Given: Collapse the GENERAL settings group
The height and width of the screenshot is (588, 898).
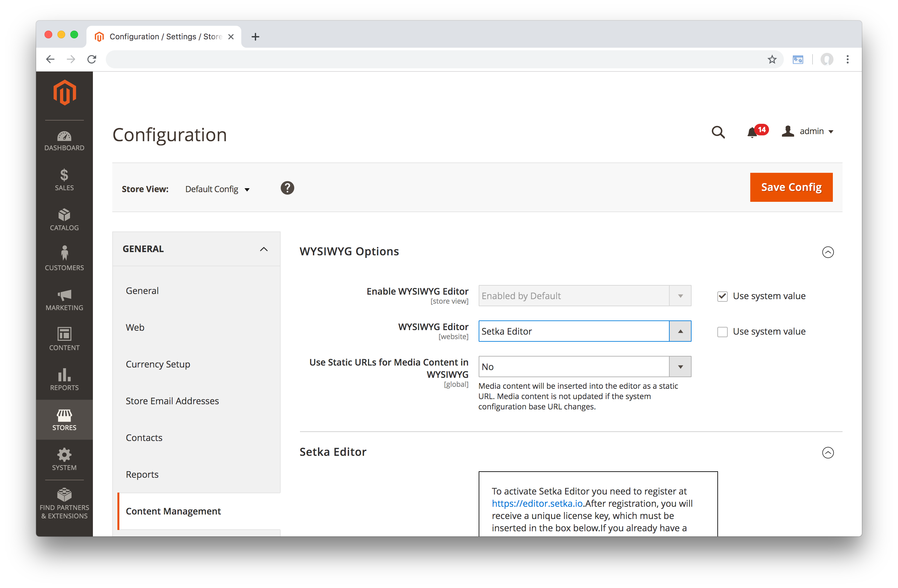Looking at the screenshot, I should click(x=264, y=249).
